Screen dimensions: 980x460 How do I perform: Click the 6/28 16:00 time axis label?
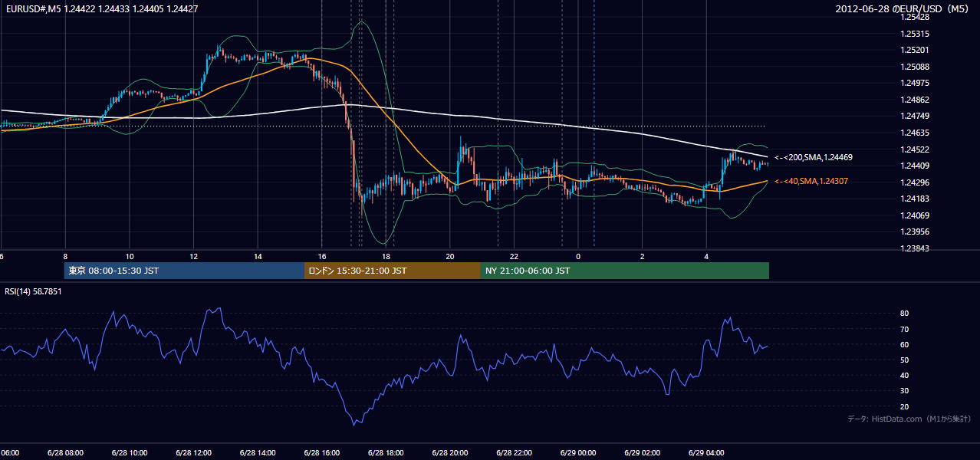pos(321,452)
